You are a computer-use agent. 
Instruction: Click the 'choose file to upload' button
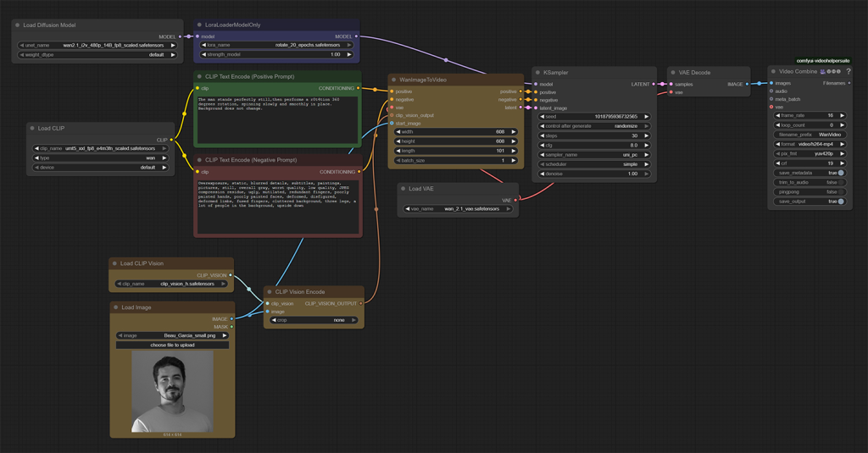pos(172,345)
